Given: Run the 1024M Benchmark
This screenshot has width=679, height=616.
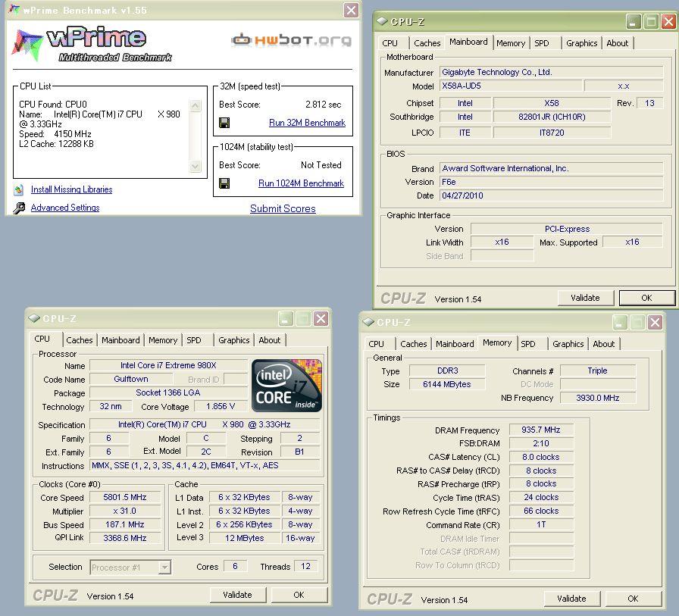Looking at the screenshot, I should click(x=301, y=183).
